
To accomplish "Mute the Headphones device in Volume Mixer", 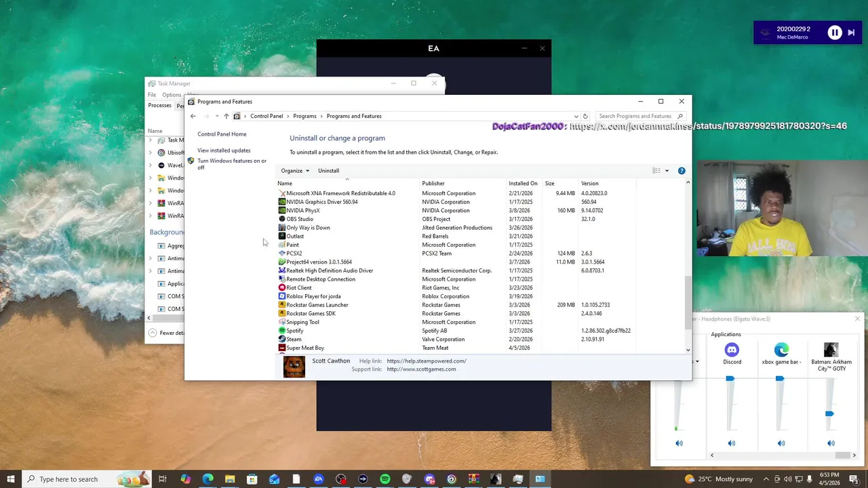I will pyautogui.click(x=679, y=443).
